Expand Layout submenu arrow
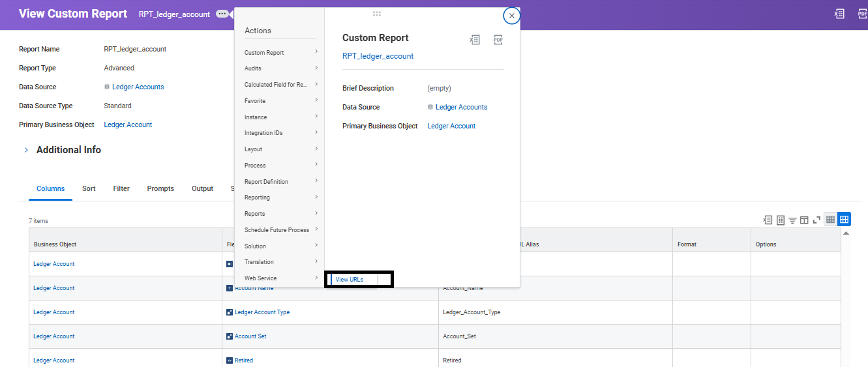The width and height of the screenshot is (868, 367). tap(316, 149)
